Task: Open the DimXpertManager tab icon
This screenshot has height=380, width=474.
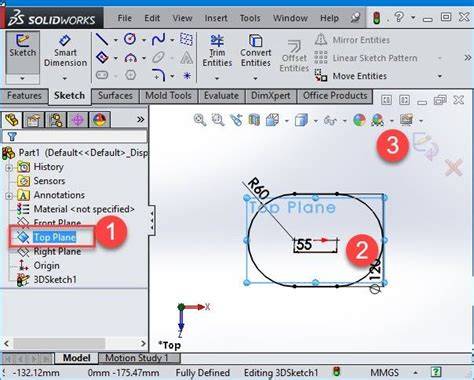Action: tap(77, 120)
